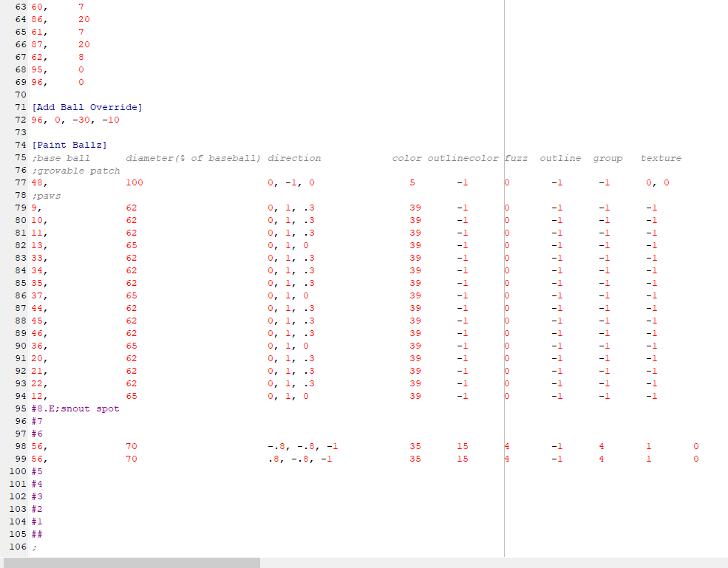Click the 'direction' column header comment
The width and height of the screenshot is (728, 568).
[294, 158]
